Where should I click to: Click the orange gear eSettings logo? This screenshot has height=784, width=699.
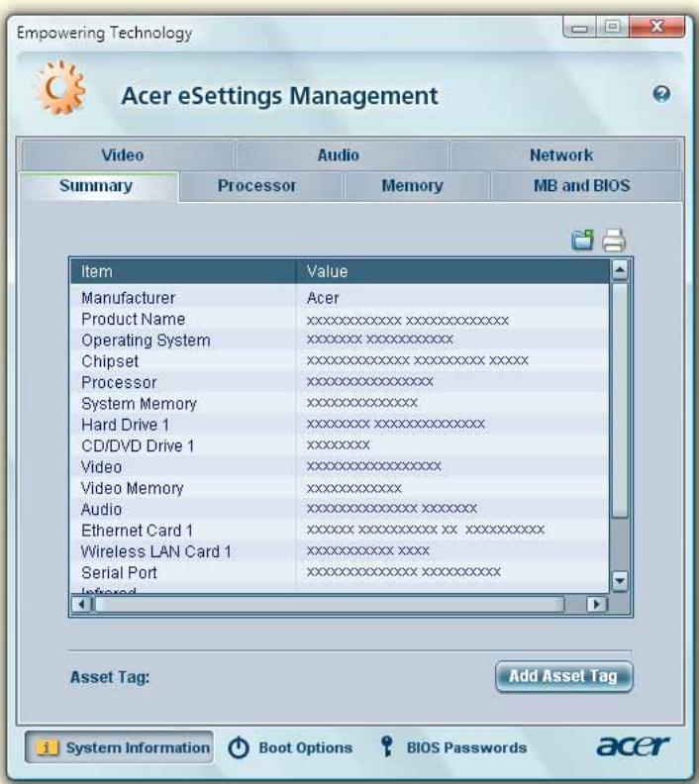click(x=59, y=88)
